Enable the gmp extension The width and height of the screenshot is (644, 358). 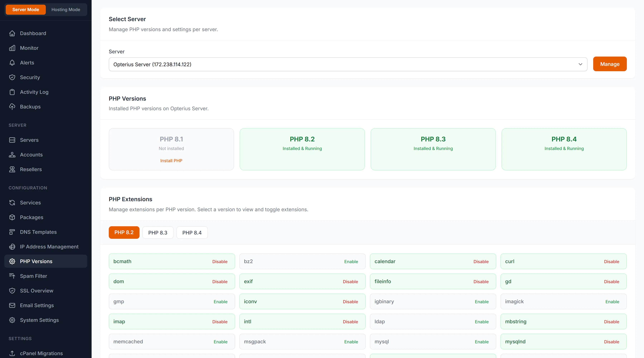(x=220, y=301)
